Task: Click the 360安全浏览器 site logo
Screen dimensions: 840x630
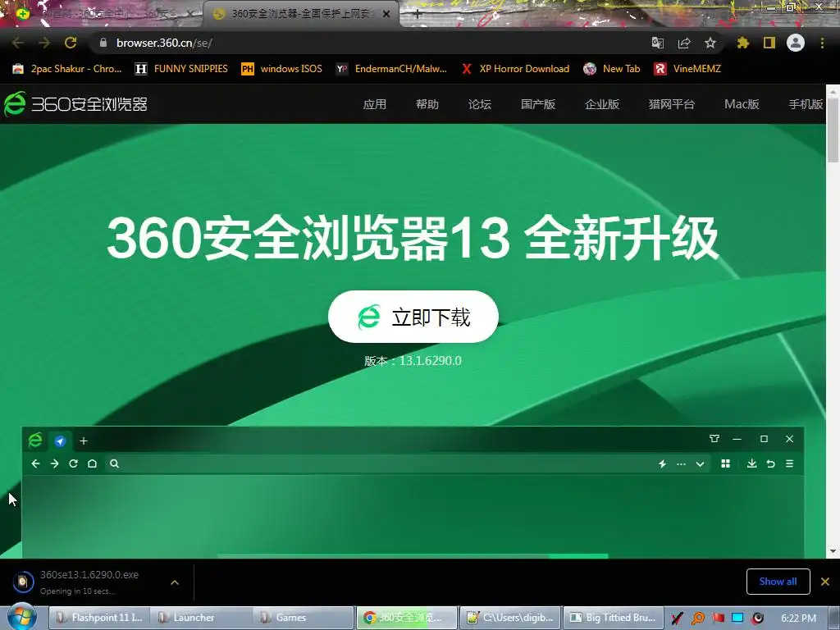Action: tap(75, 104)
